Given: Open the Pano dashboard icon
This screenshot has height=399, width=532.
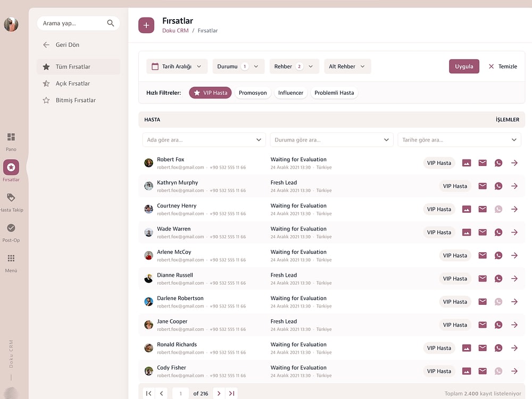Looking at the screenshot, I should (11, 137).
